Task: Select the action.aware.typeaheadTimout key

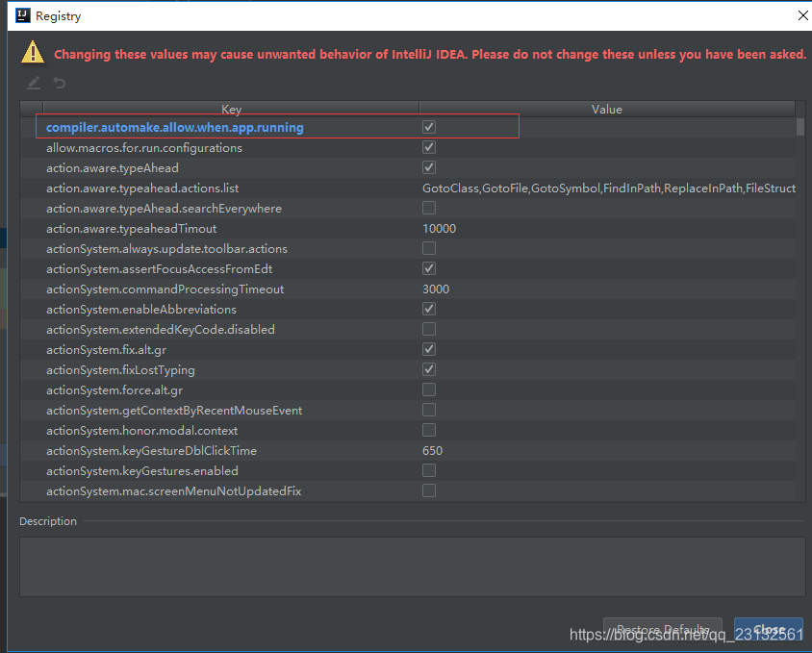Action: tap(132, 228)
